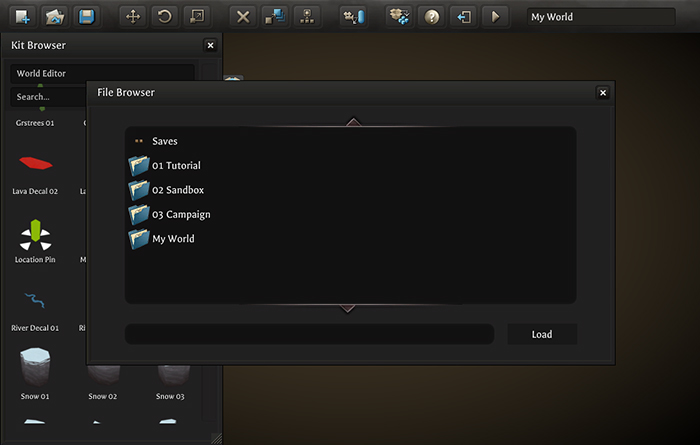Image resolution: width=700 pixels, height=445 pixels.
Task: Create a new world from the toolbar
Action: point(22,17)
